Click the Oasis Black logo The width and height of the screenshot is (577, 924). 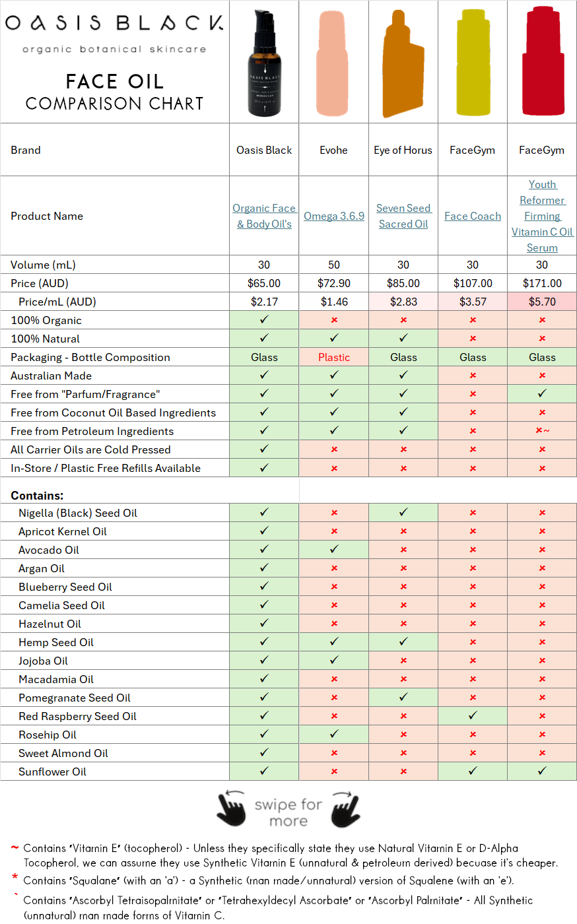pos(114,21)
